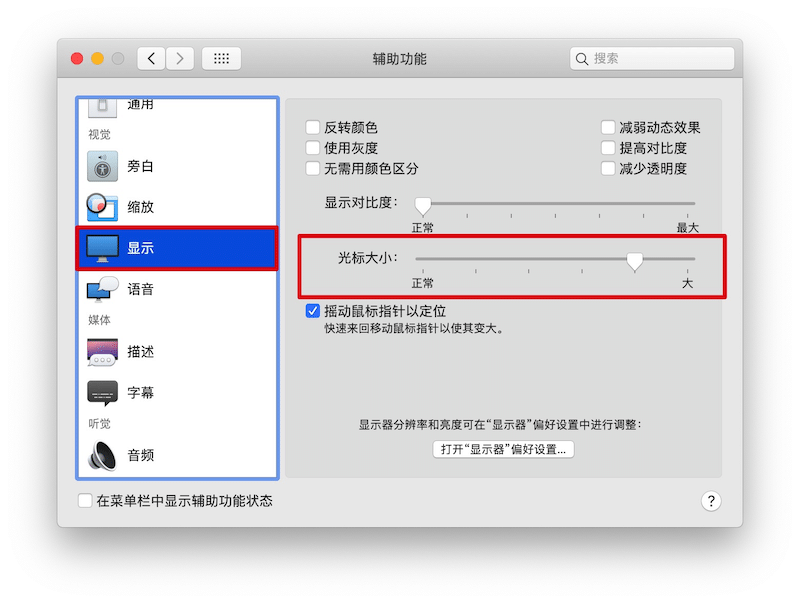Click the 显示对比度 label text
The width and height of the screenshot is (800, 603).
pos(361,203)
